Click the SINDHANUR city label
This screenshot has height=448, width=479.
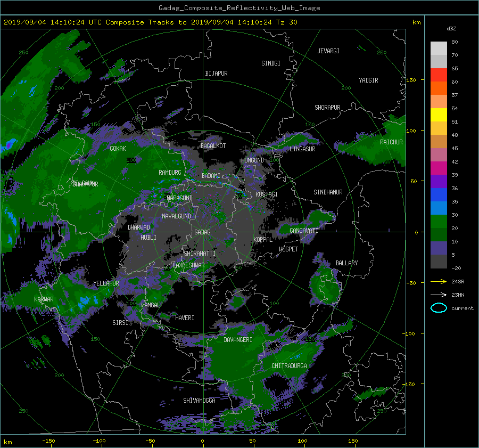point(328,192)
